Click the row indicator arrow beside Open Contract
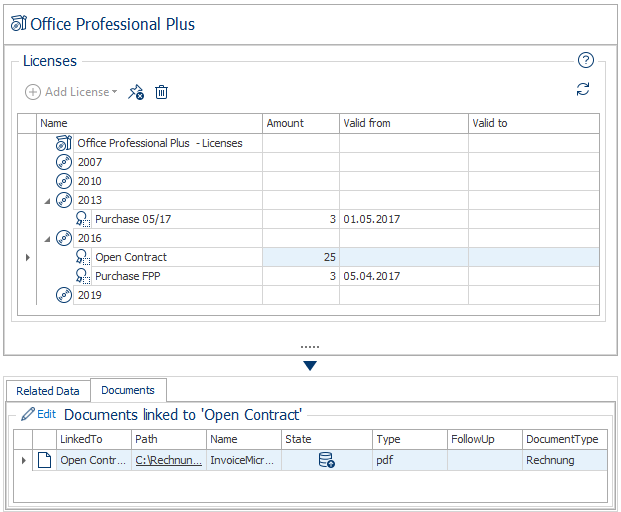621x512 pixels. [x=27, y=257]
